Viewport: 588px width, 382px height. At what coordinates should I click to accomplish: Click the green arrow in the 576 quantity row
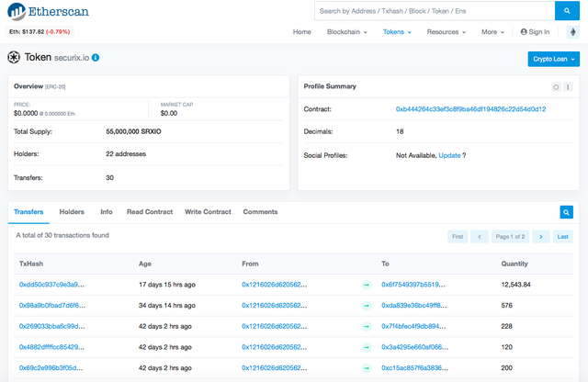pyautogui.click(x=367, y=306)
